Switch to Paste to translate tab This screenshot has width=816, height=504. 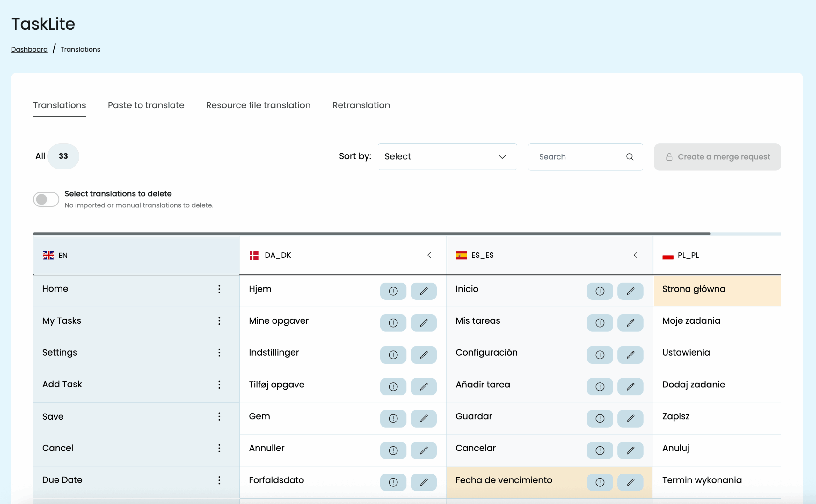(x=146, y=105)
